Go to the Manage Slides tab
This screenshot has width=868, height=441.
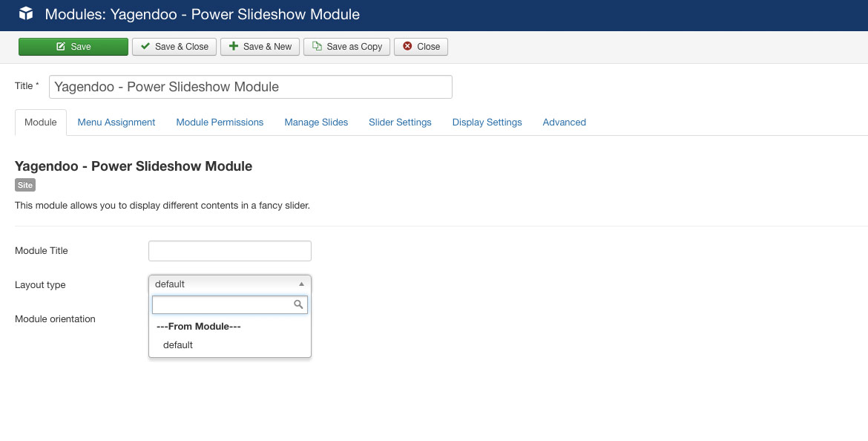tap(316, 122)
